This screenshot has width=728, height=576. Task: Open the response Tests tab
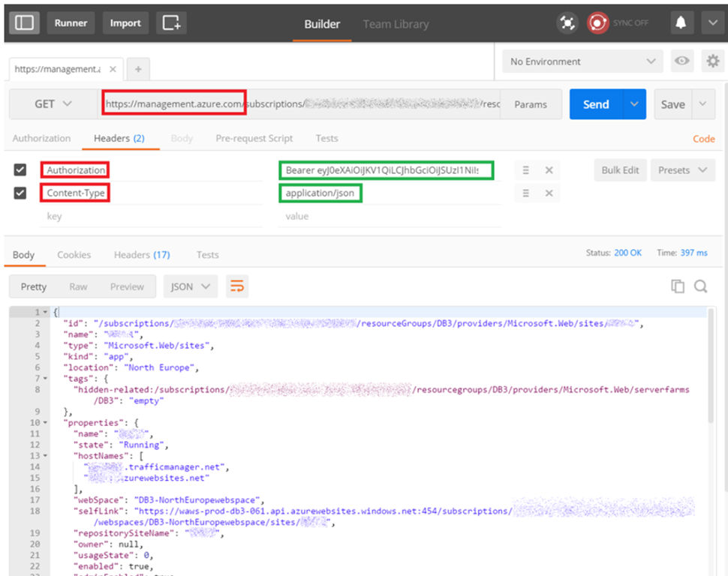[207, 255]
